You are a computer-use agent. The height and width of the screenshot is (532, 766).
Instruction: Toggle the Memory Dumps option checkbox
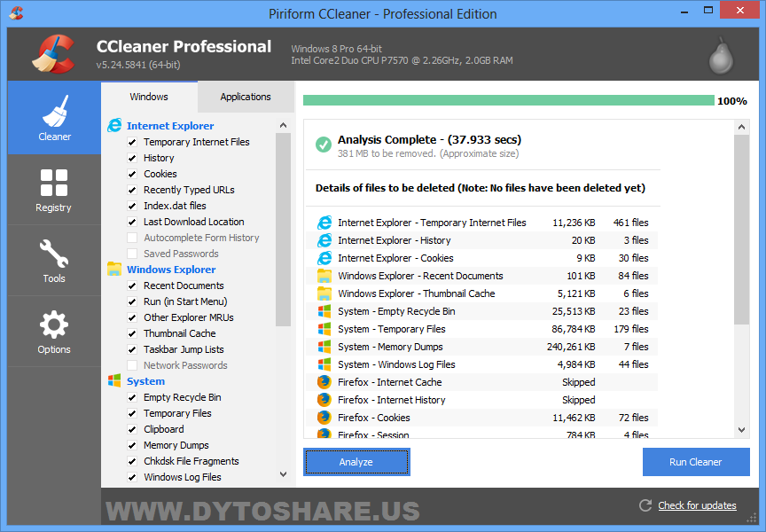pyautogui.click(x=132, y=445)
